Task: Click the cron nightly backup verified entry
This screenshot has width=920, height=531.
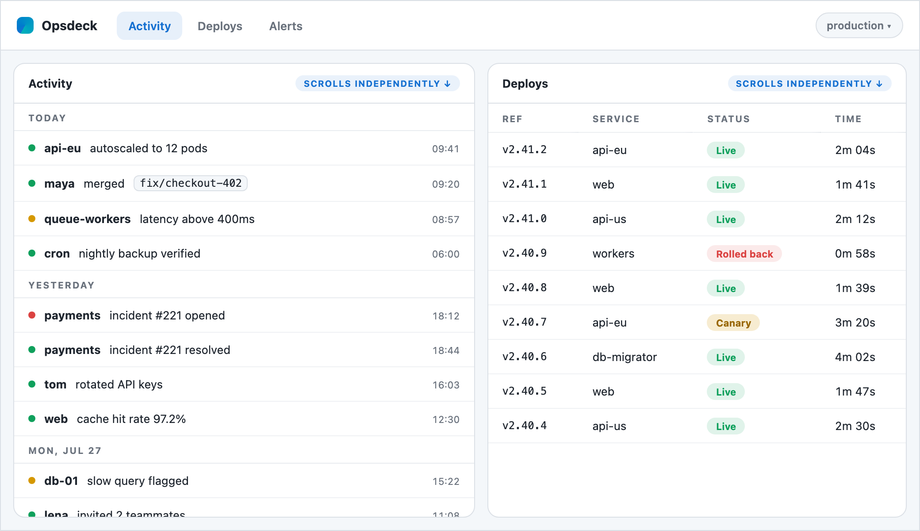Action: [x=244, y=253]
